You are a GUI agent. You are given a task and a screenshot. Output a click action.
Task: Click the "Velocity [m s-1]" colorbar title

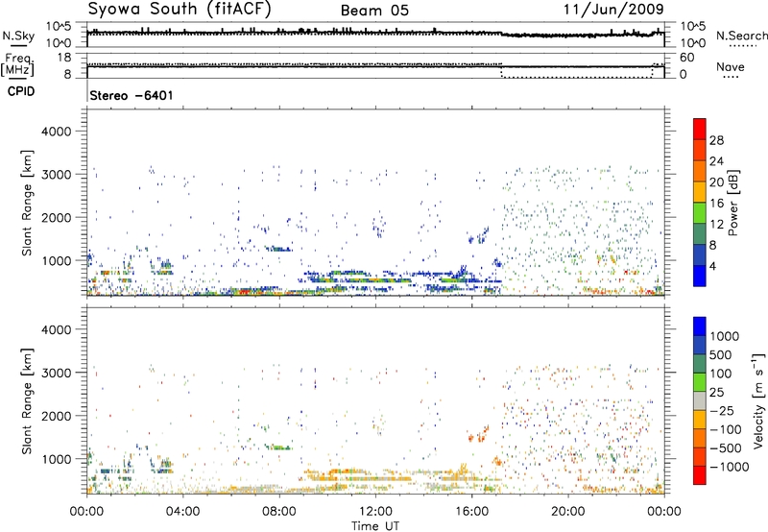(x=758, y=400)
